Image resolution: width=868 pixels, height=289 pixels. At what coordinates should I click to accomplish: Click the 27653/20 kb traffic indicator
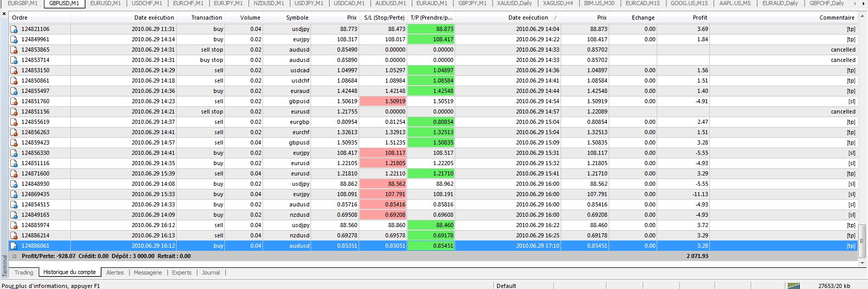pos(834,285)
